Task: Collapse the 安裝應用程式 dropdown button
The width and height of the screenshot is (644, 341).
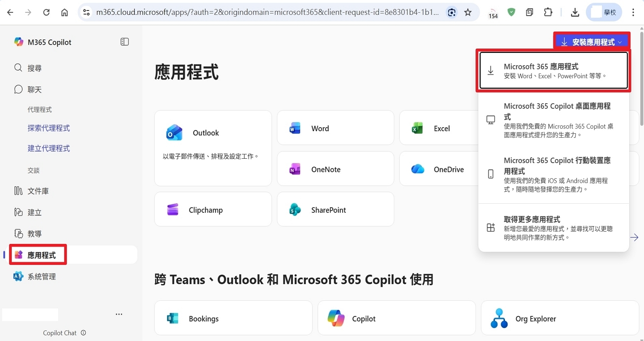Action: 592,42
